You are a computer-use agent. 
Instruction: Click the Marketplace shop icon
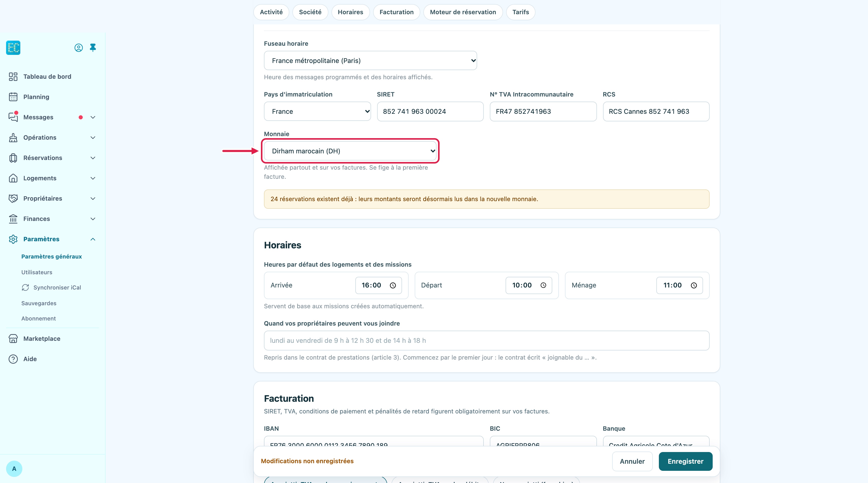13,339
